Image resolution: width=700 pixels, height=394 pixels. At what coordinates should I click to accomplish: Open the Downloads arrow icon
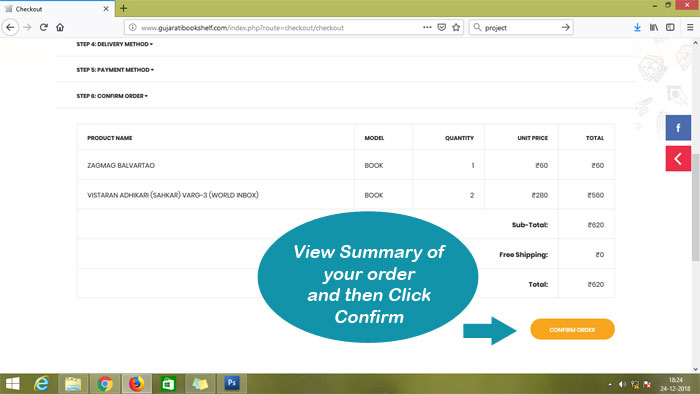pos(637,27)
